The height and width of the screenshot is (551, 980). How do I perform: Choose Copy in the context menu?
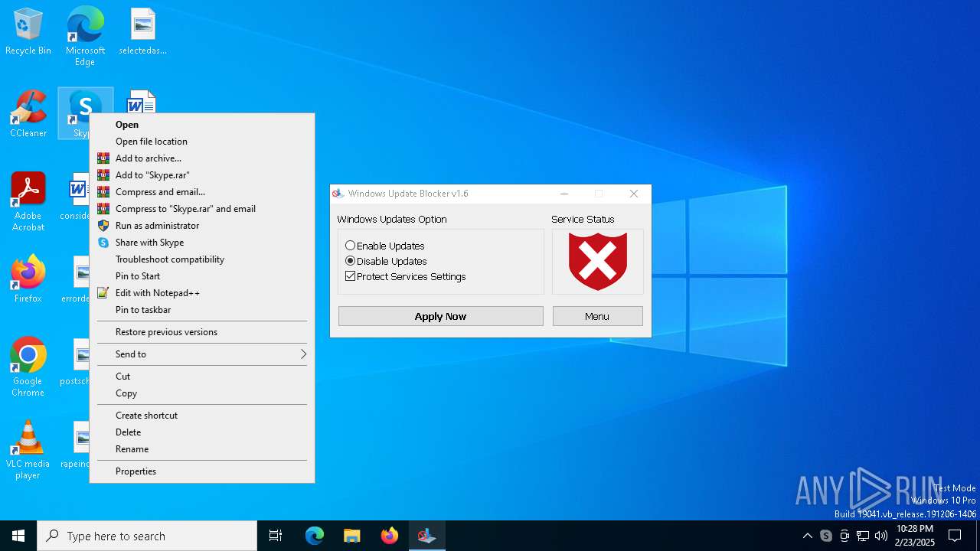[202, 393]
